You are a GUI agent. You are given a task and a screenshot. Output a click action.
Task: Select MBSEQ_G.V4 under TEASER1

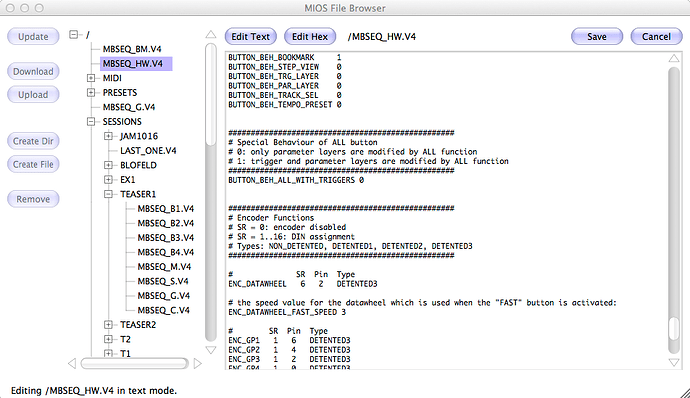tap(164, 296)
